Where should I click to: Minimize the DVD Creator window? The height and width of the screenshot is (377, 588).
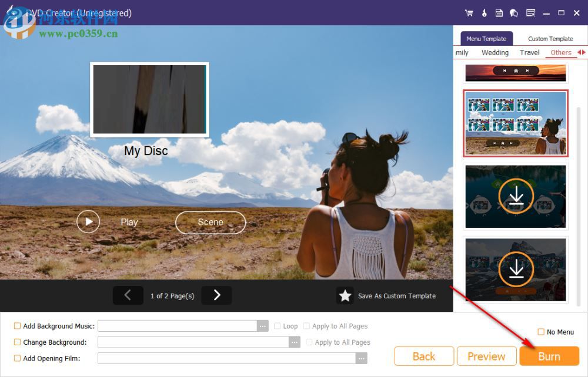coord(546,13)
